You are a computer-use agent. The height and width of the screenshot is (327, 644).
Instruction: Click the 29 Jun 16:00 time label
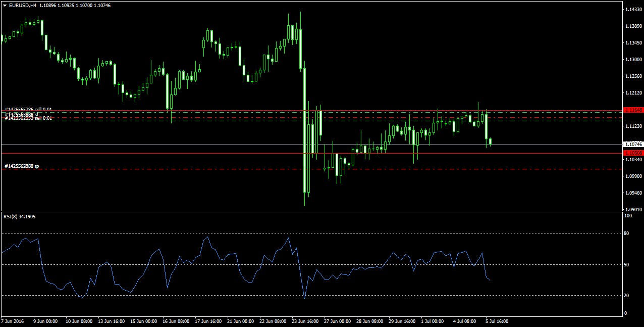pos(402,321)
